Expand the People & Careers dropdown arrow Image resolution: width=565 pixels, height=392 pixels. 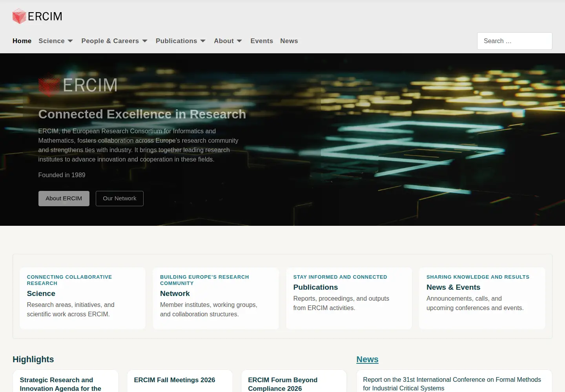145,41
